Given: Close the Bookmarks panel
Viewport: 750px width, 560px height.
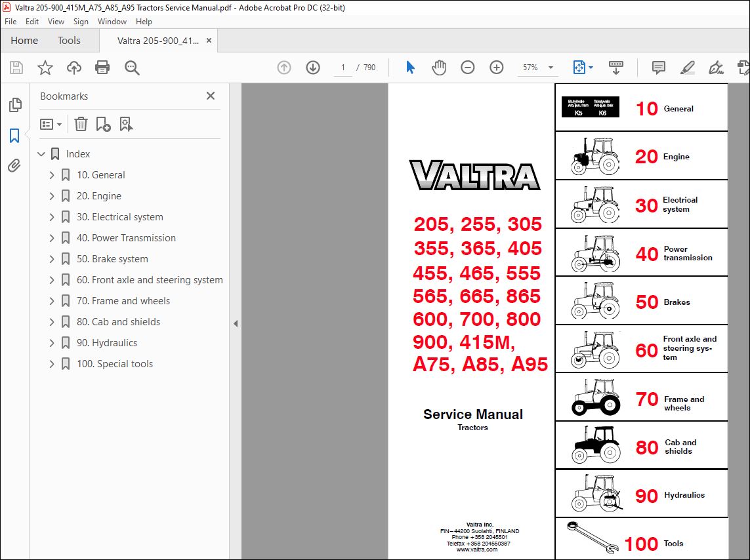Looking at the screenshot, I should coord(211,96).
